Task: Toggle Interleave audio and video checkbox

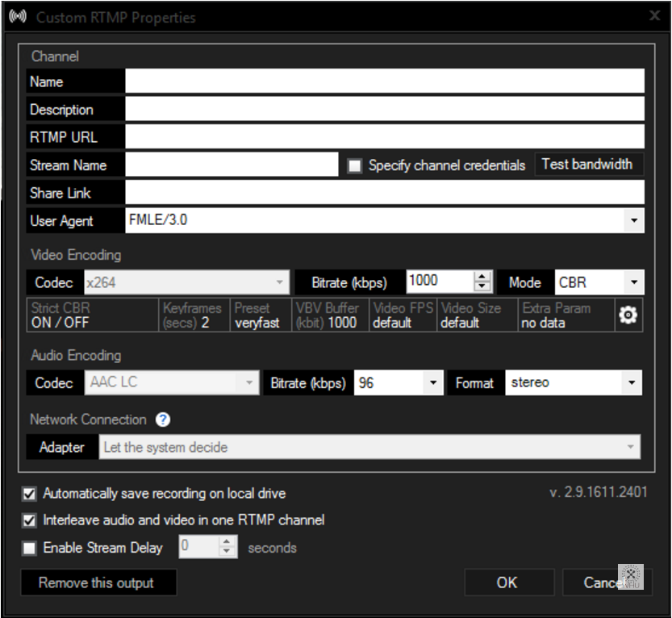Action: pos(29,520)
